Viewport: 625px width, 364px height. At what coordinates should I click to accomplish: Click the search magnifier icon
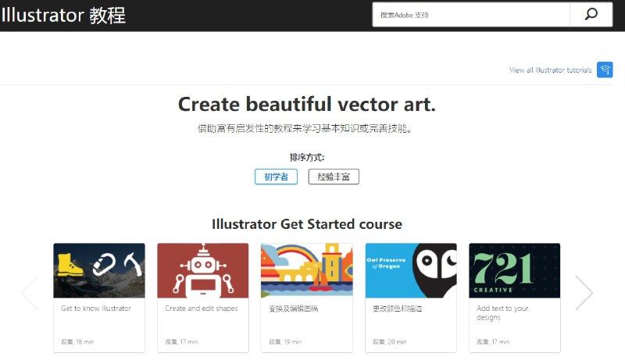[591, 14]
